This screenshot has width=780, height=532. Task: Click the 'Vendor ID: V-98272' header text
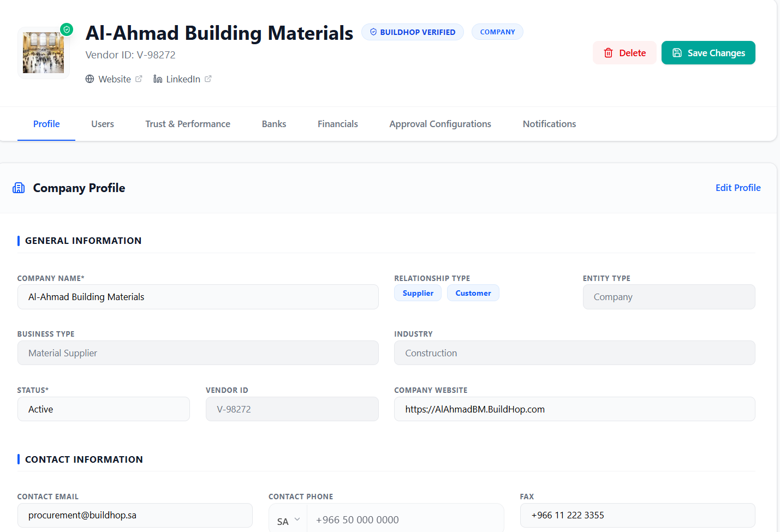click(130, 55)
